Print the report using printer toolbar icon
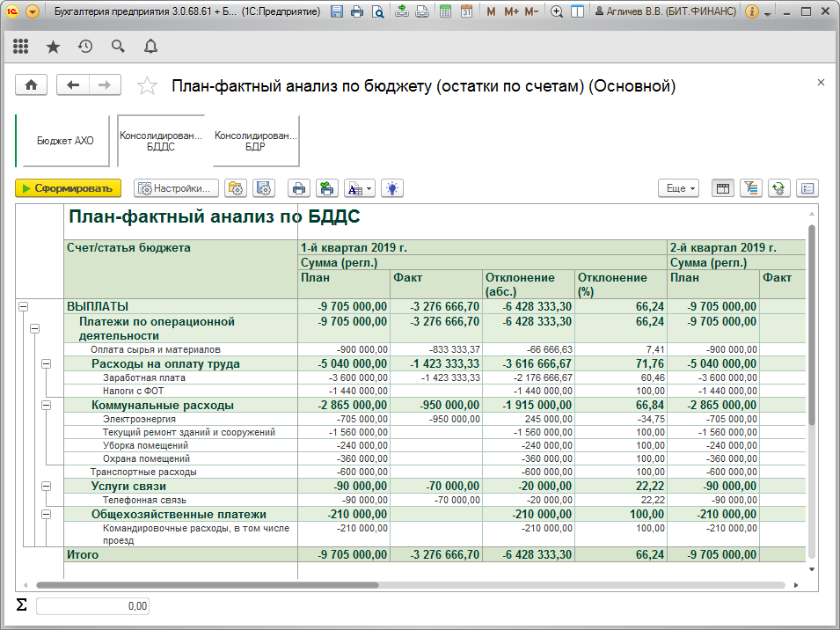840x630 pixels. click(299, 188)
